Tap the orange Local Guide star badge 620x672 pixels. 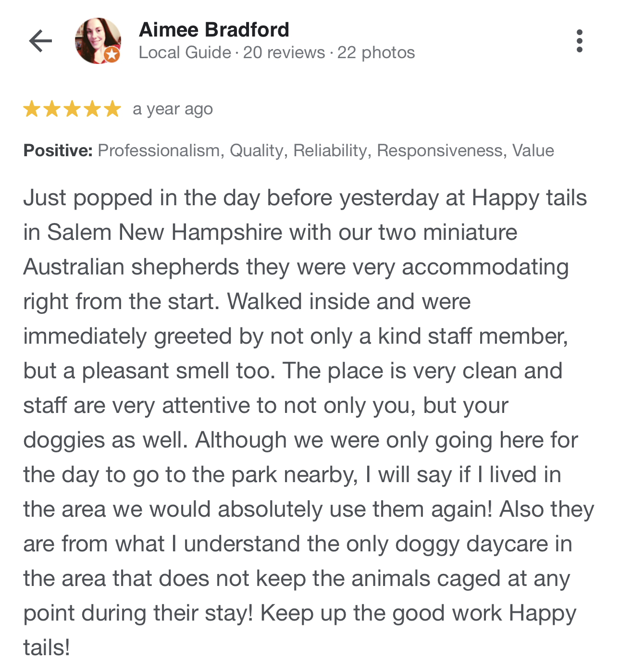[x=112, y=54]
